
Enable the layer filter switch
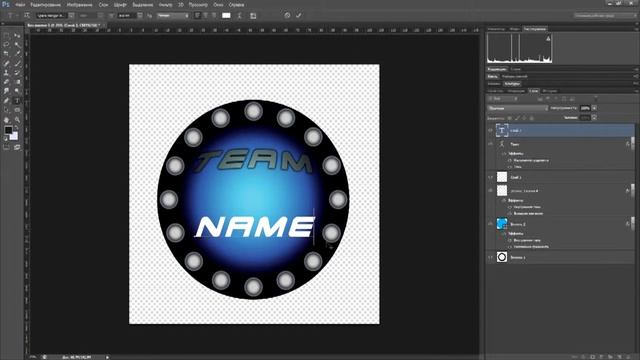click(x=596, y=99)
